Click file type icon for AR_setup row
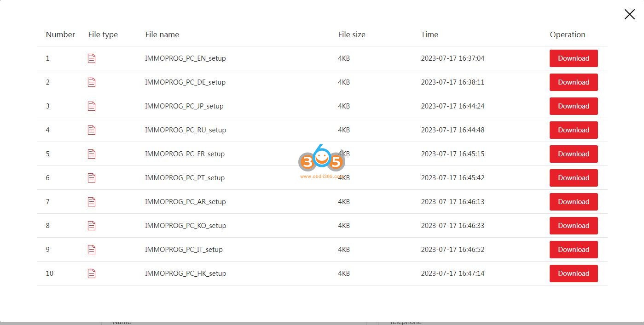Viewport: 644px width, 325px height. coord(92,202)
